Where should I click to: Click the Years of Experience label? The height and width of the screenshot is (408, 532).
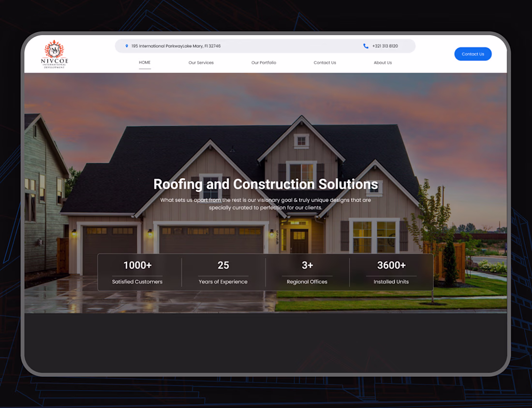(x=223, y=282)
